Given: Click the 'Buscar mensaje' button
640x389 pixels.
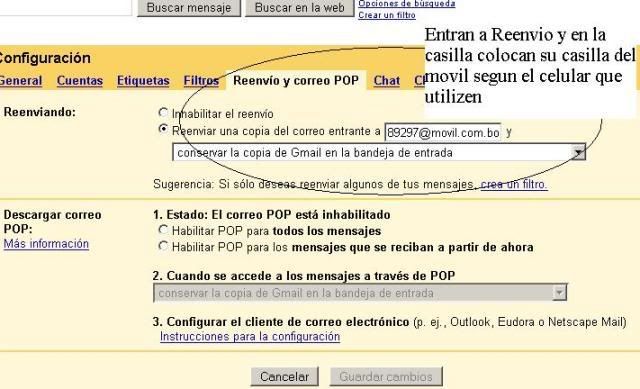Looking at the screenshot, I should click(189, 8).
